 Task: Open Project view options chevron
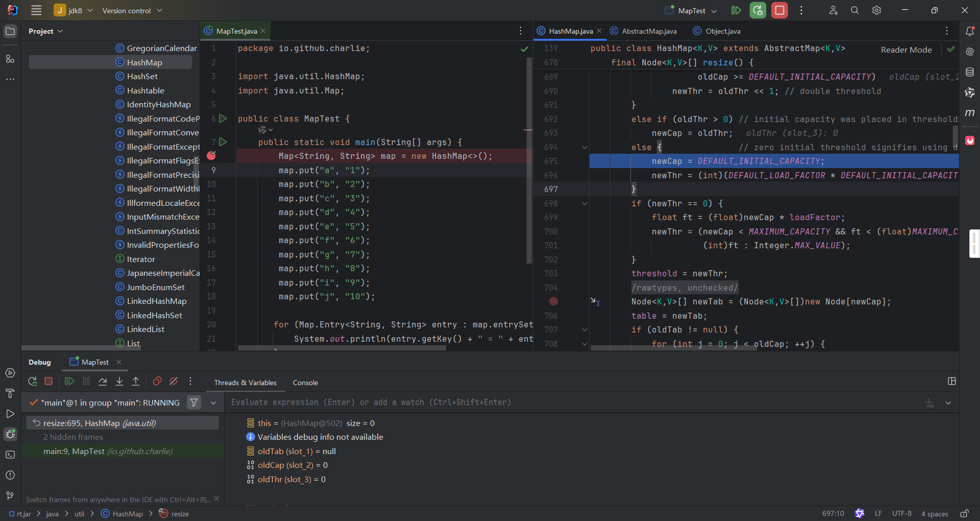pos(60,31)
